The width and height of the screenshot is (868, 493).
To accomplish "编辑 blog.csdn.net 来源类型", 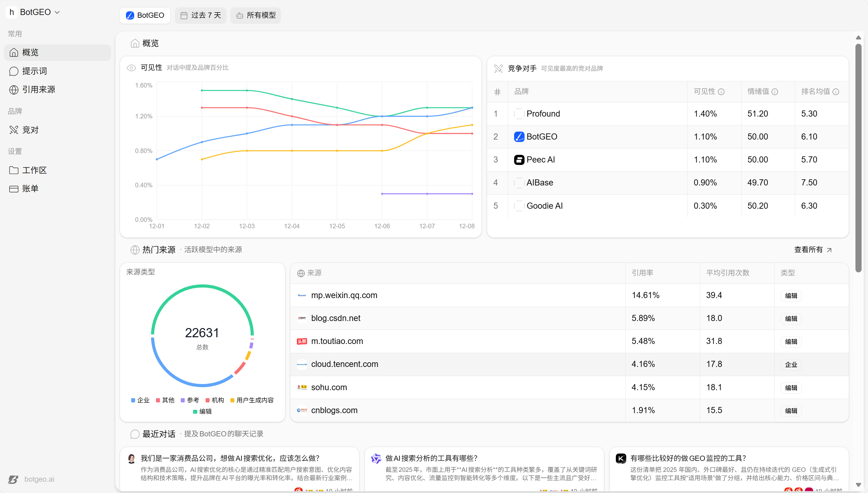I will point(791,318).
